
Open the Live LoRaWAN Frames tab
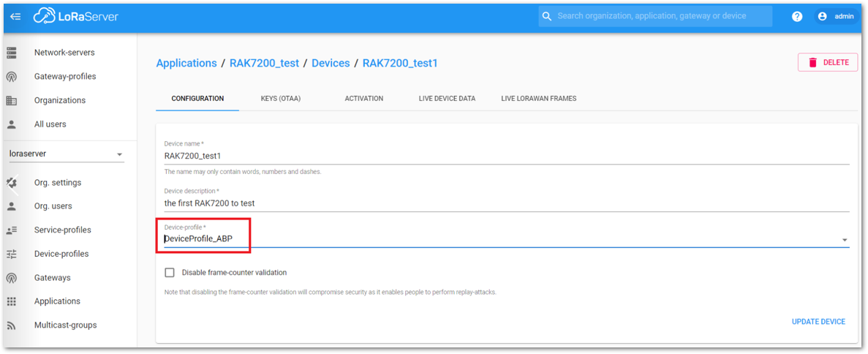click(539, 99)
